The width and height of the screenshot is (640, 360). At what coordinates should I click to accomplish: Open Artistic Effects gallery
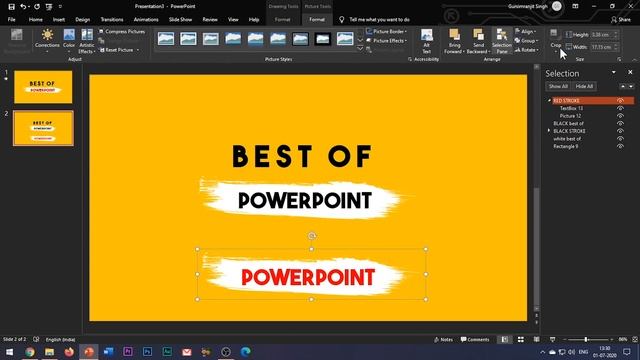[x=87, y=41]
